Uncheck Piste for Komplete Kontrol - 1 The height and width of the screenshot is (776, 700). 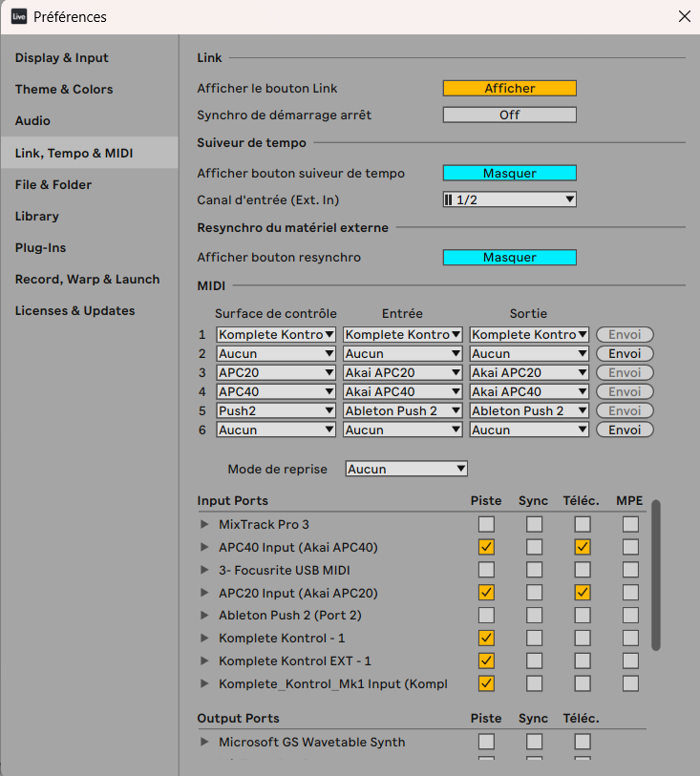click(486, 638)
